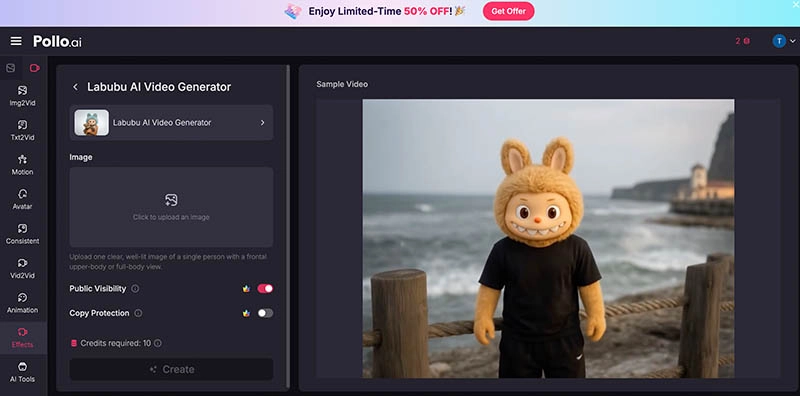Open Avatar tool

click(x=22, y=200)
